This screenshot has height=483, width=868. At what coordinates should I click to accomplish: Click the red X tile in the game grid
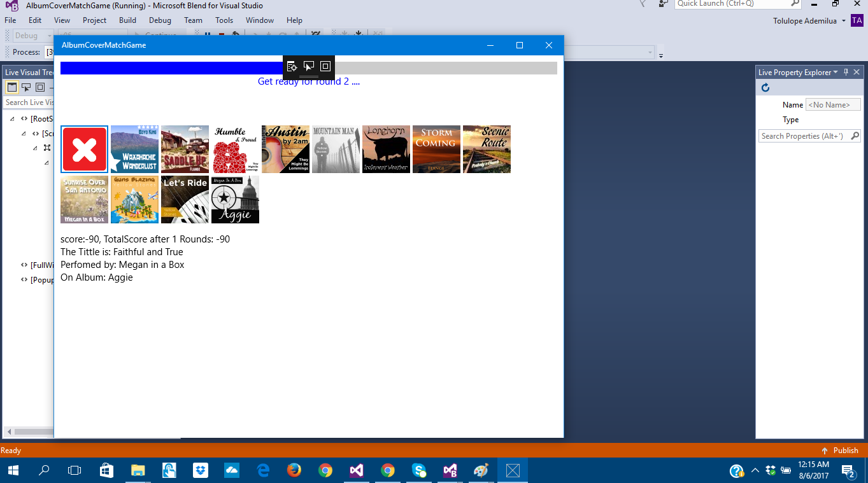tap(84, 149)
